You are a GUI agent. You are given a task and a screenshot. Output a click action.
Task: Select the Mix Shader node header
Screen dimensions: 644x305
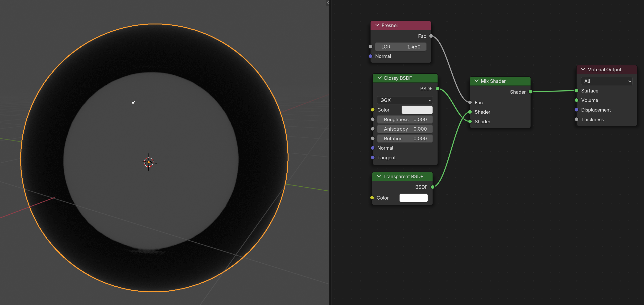tap(500, 81)
